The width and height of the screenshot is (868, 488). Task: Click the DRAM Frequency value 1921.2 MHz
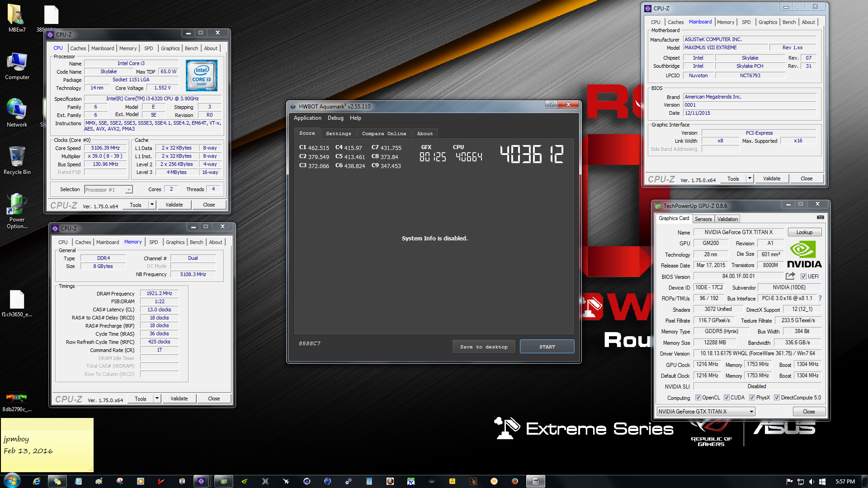tap(159, 293)
